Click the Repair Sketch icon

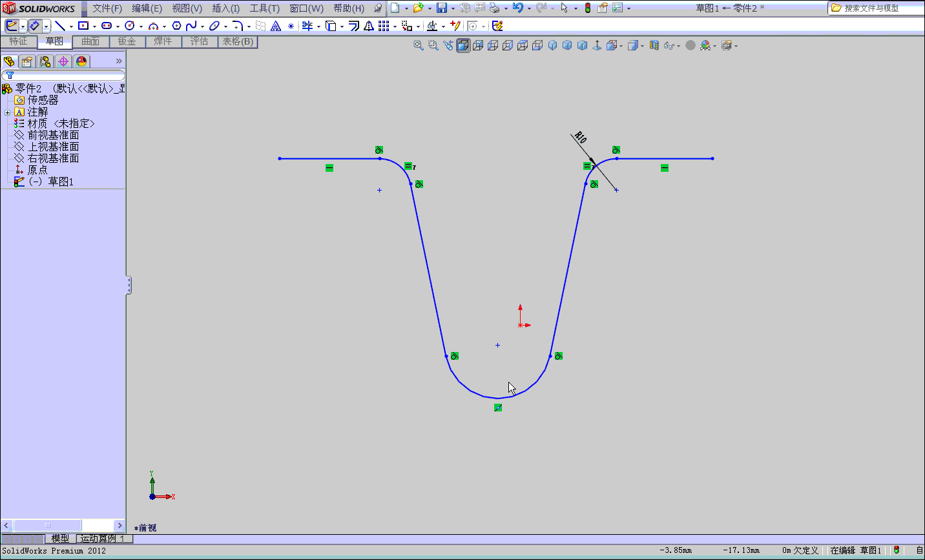tap(455, 26)
